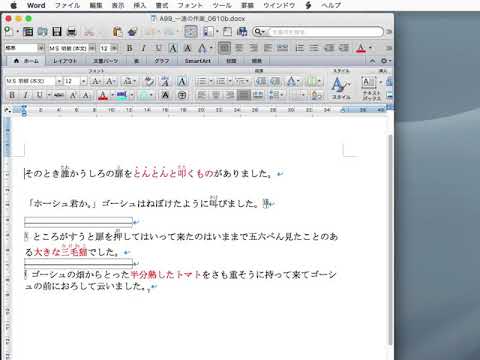The image size is (480, 360).
Task: Open the ウインドウ menu
Action: click(279, 5)
